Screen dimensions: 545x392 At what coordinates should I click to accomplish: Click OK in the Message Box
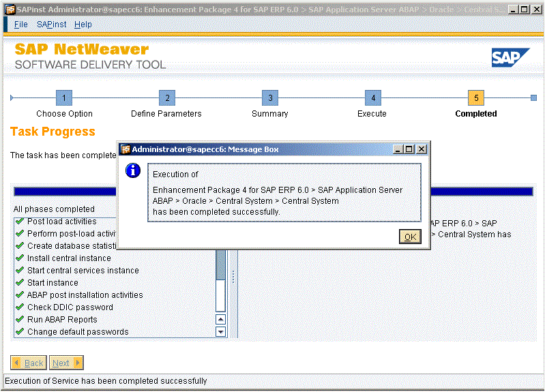point(410,237)
